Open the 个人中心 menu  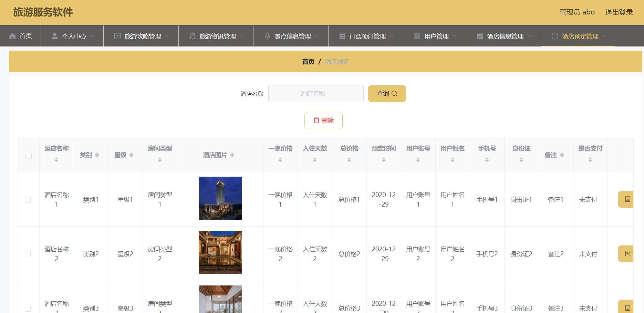[74, 35]
